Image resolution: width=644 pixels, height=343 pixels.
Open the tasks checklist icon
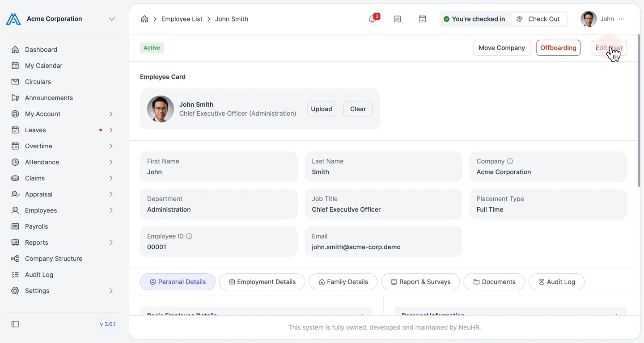[x=397, y=19]
